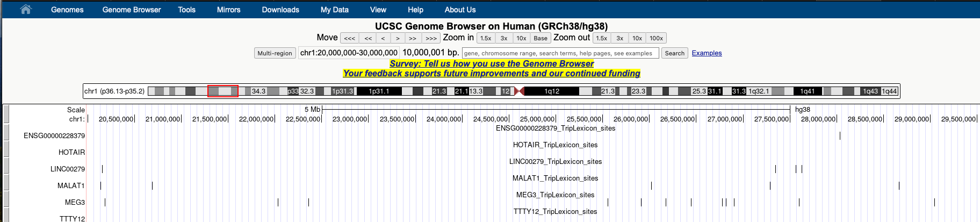The image size is (980, 222).
Task: Move far right with >>> button
Action: click(431, 38)
